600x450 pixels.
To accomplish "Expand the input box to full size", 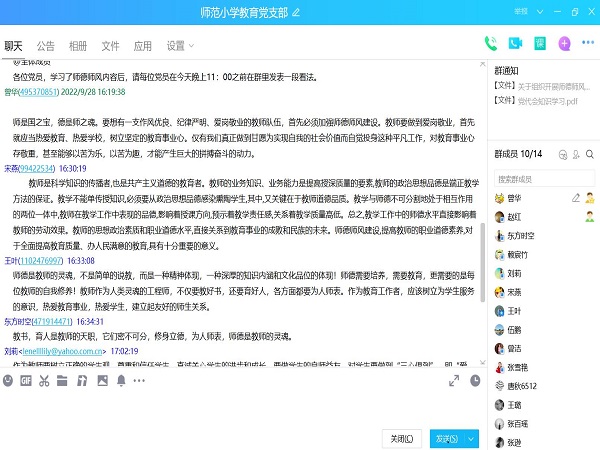I will 455,380.
